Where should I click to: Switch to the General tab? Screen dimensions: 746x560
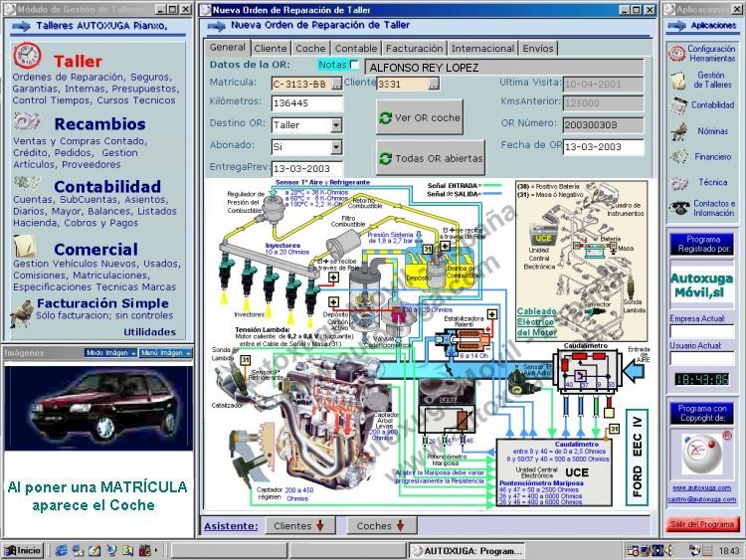228,47
